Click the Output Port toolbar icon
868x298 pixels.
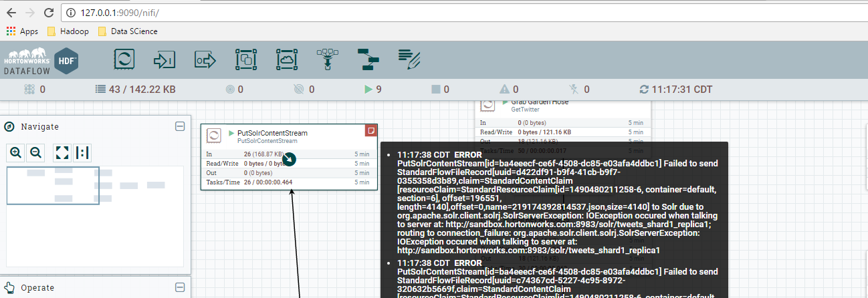205,59
